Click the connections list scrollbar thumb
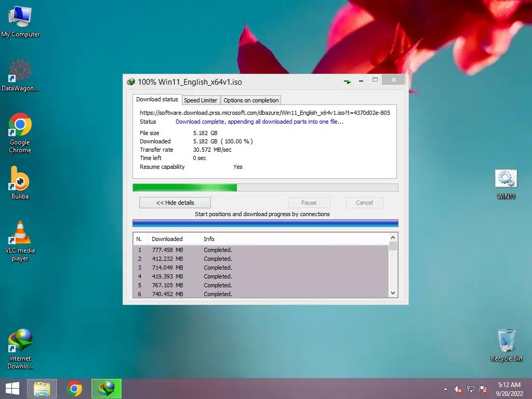Screen dimensions: 532x399 [393, 246]
